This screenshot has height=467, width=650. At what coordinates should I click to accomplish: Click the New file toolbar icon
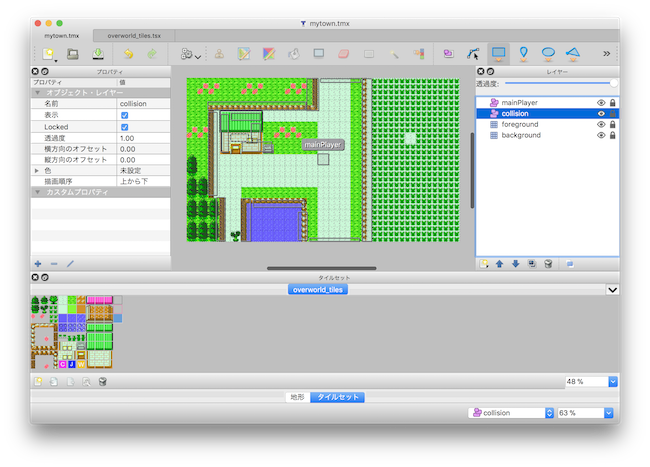49,54
